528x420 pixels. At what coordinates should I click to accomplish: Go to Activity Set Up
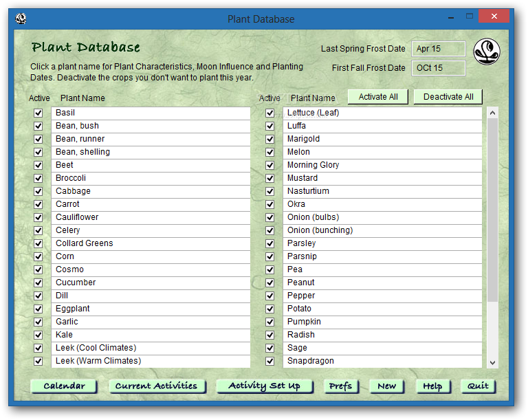[x=265, y=386]
